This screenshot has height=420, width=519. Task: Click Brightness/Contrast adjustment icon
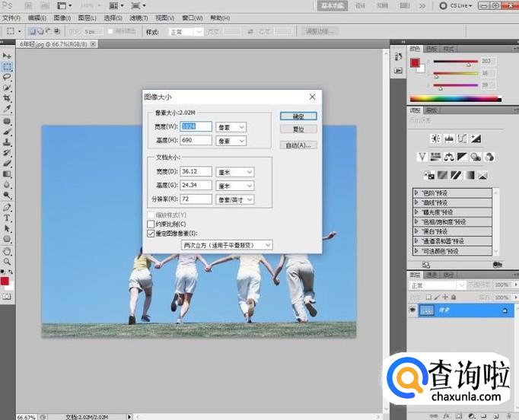tap(435, 138)
